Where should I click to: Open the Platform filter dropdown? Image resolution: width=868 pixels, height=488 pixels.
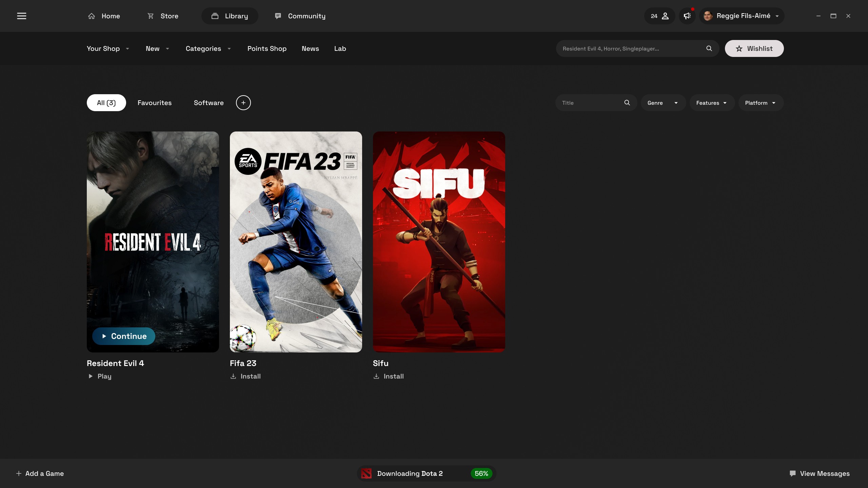(761, 103)
